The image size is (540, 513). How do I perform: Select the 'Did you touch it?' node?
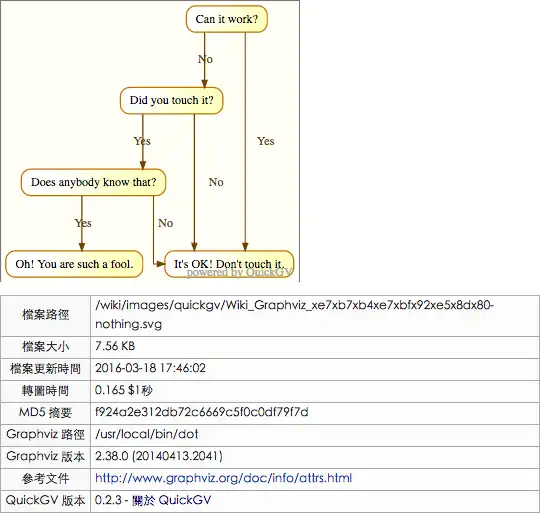coord(172,100)
